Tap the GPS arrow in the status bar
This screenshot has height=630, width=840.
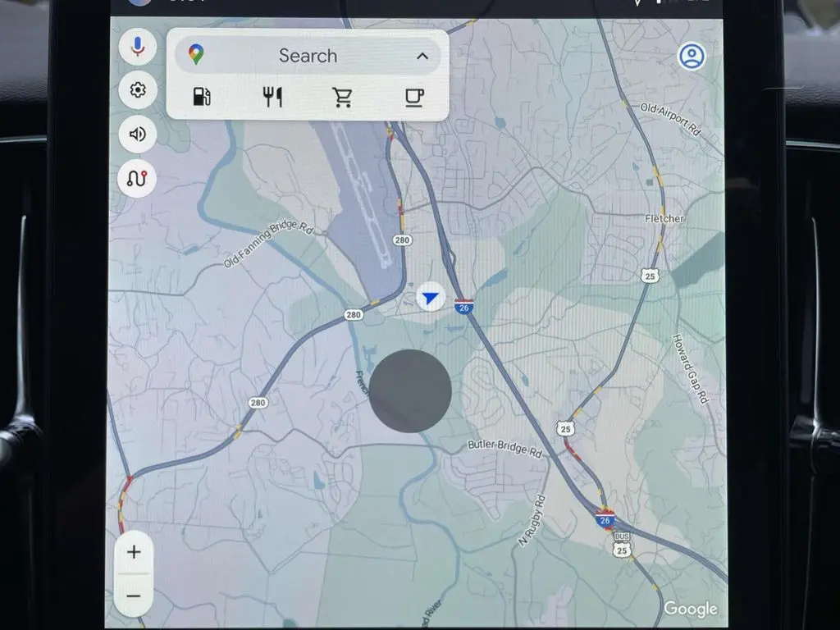click(x=638, y=4)
